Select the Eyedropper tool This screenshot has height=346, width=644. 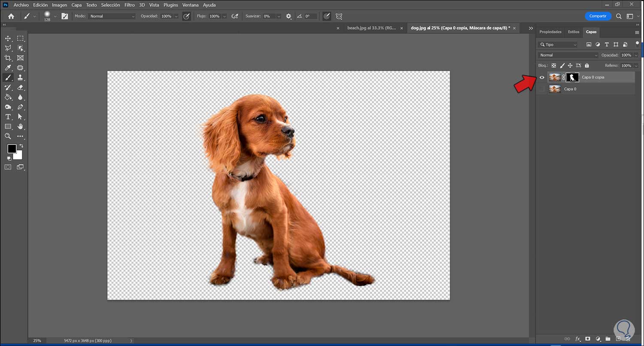8,68
